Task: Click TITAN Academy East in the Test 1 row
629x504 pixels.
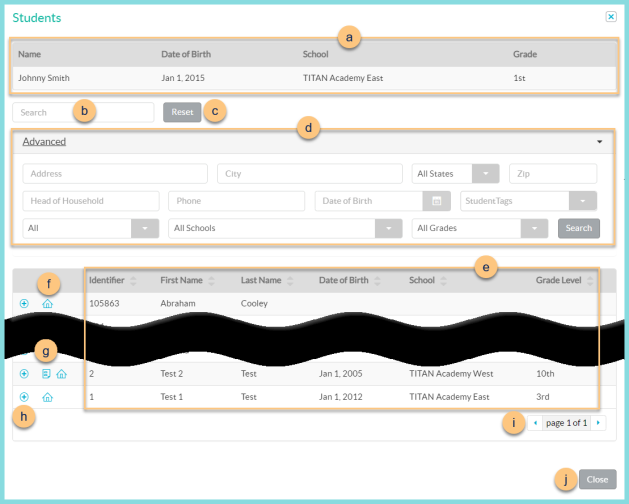Action: [449, 397]
